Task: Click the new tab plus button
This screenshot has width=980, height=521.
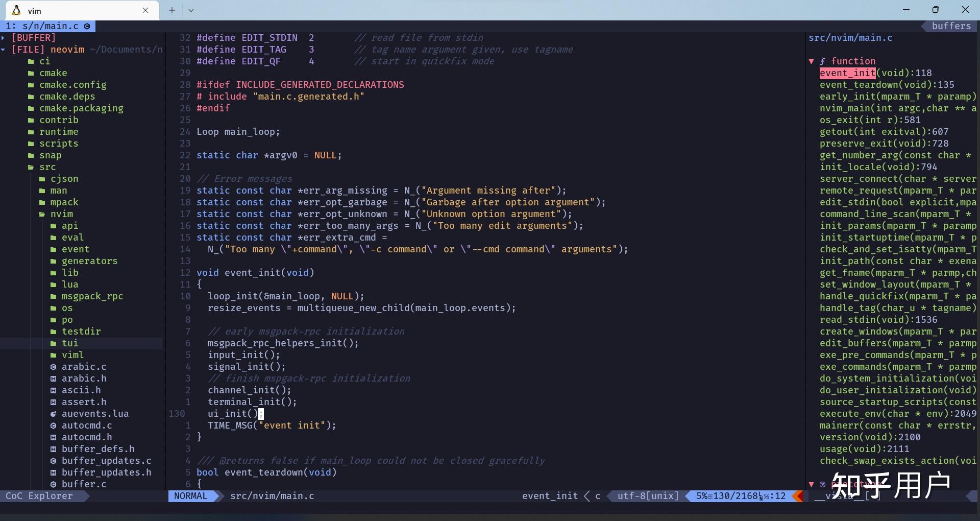Action: click(171, 10)
